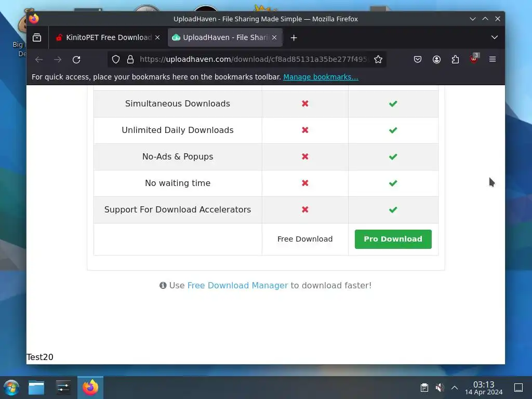Click the Manage bookmarks link

[321, 77]
